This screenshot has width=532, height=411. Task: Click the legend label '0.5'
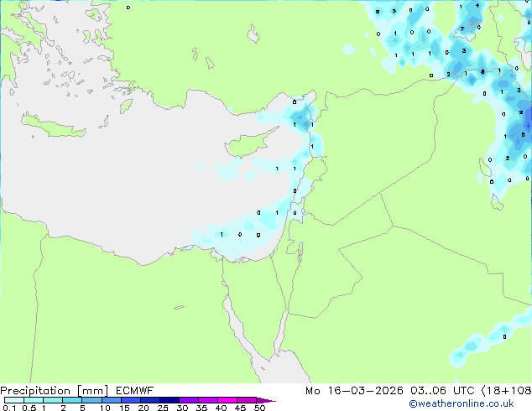(29, 408)
